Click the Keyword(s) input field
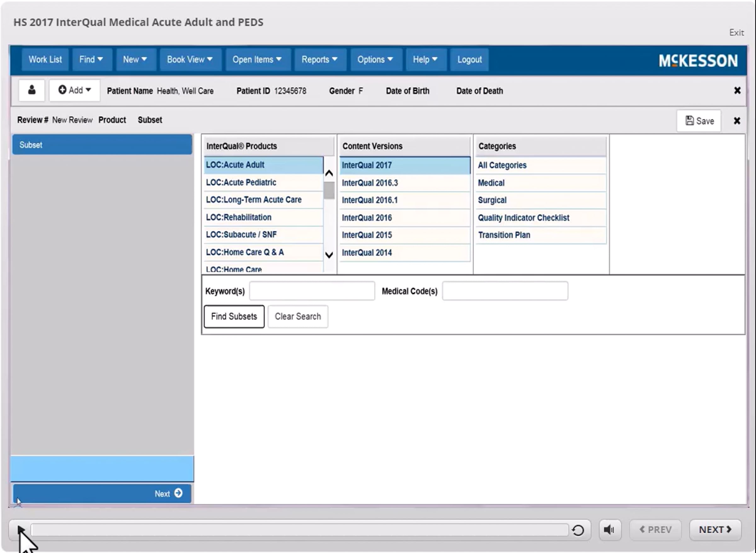Viewport: 756px width, 553px height. [x=312, y=291]
